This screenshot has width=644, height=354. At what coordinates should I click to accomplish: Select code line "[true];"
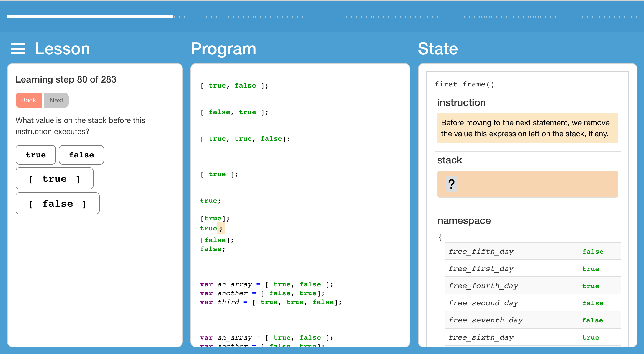[x=215, y=219]
